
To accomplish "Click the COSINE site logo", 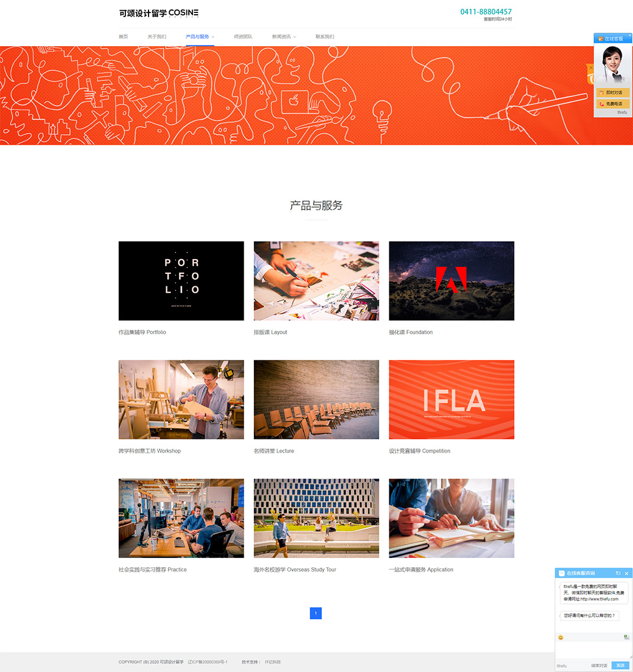I will click(x=159, y=13).
